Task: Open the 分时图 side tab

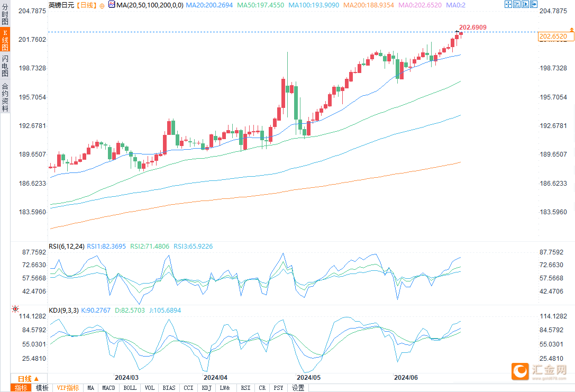Action: pos(5,14)
